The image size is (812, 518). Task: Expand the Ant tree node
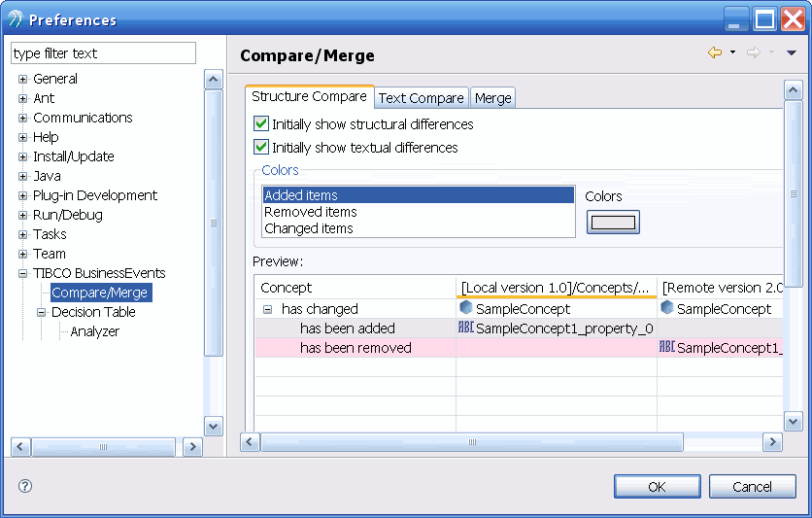[22, 98]
